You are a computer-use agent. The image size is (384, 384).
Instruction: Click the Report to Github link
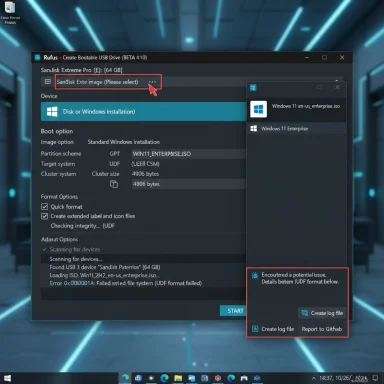(x=322, y=329)
